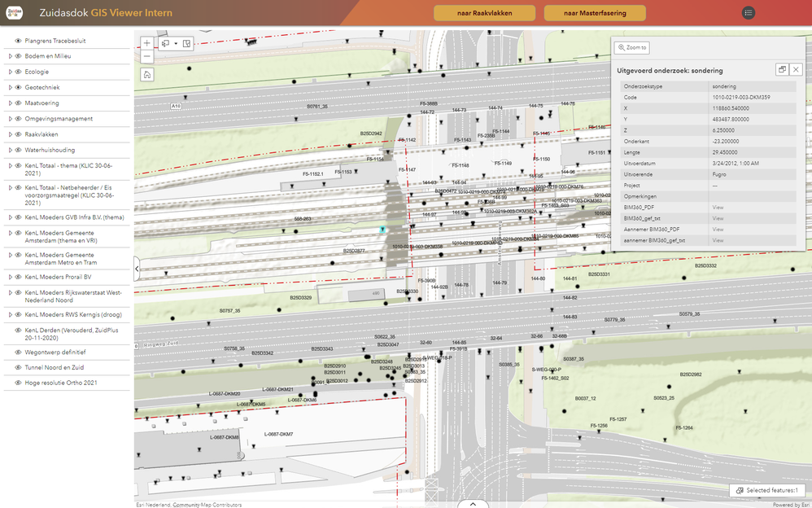Toggle visibility of Ecologie layer
The height and width of the screenshot is (508, 812).
18,72
